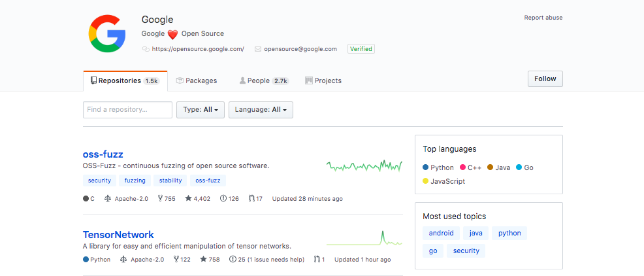
Task: Open the Type: All dropdown
Action: pos(201,110)
